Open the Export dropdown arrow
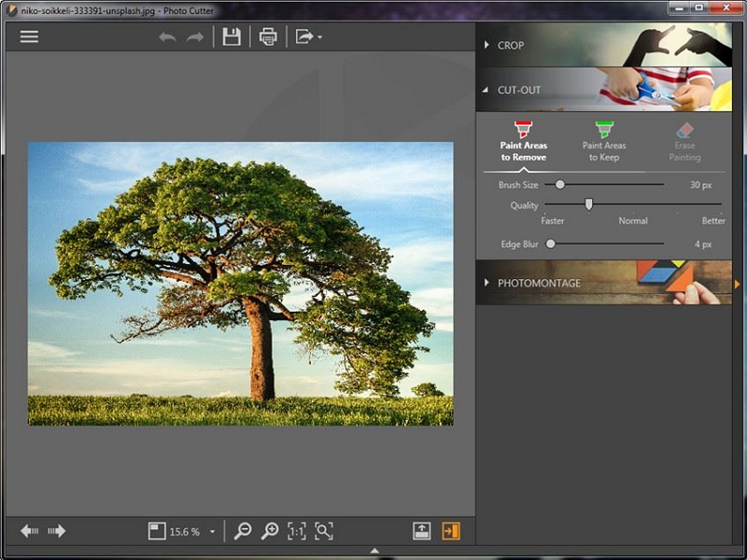 pos(320,37)
